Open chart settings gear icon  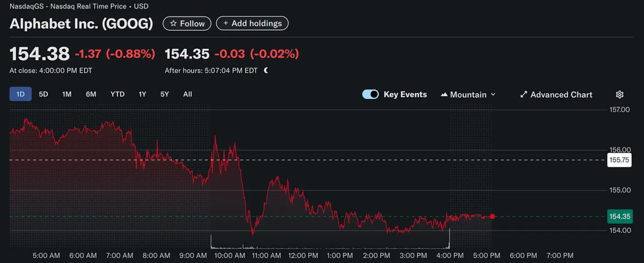click(x=620, y=94)
